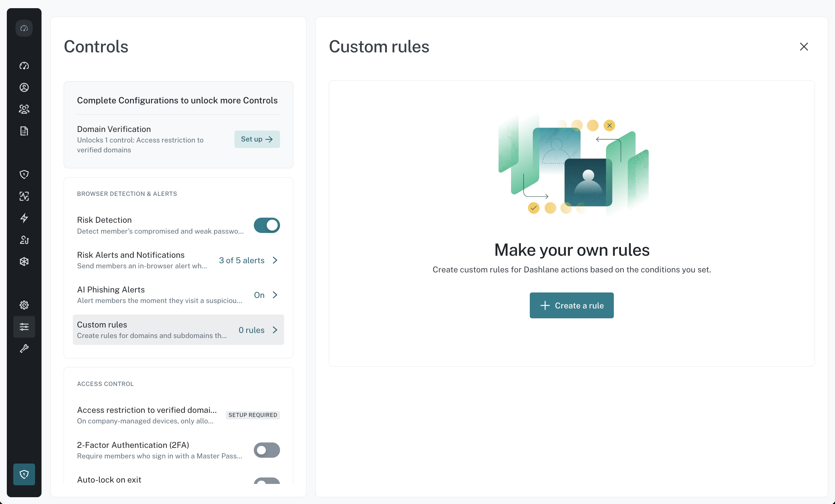The width and height of the screenshot is (835, 504).
Task: Expand the Custom rules row chevron
Action: (275, 330)
